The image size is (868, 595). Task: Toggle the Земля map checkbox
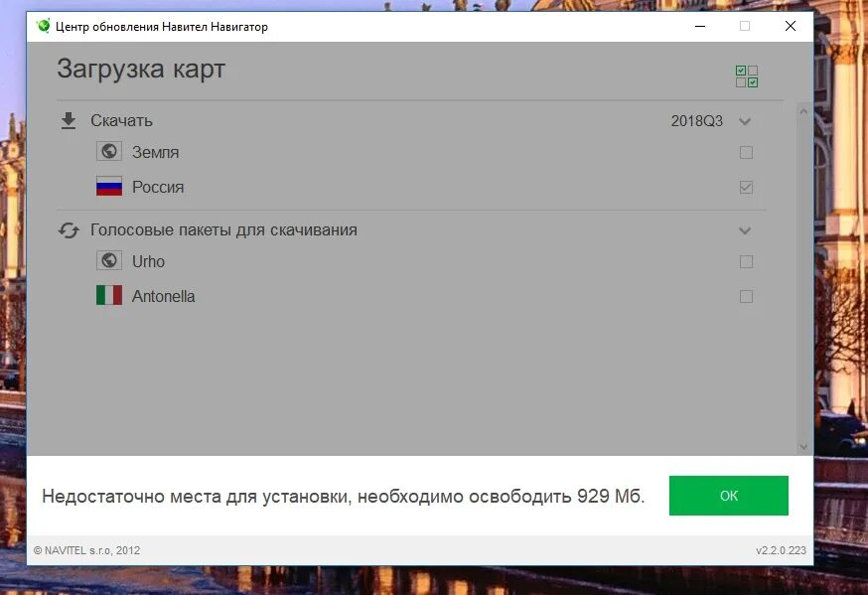coord(746,152)
